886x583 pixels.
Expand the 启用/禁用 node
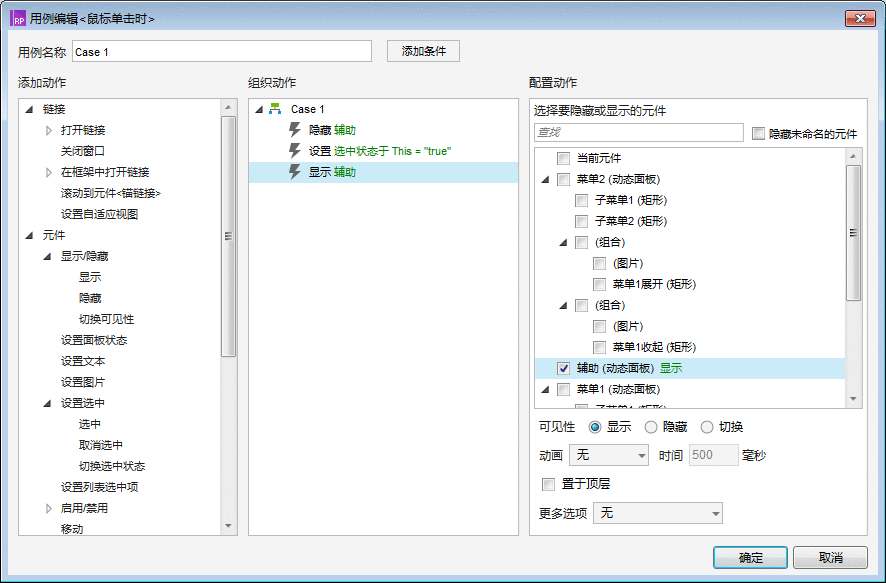point(49,508)
